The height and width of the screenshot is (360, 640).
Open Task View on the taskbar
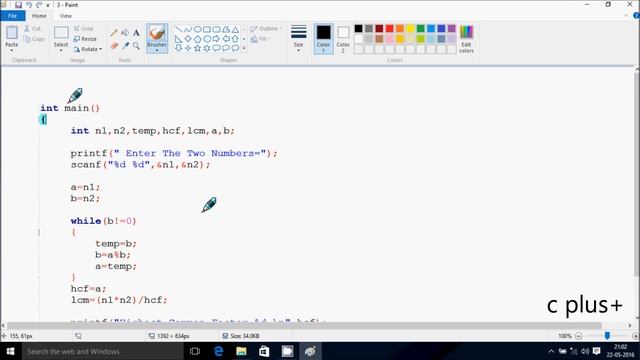click(195, 351)
